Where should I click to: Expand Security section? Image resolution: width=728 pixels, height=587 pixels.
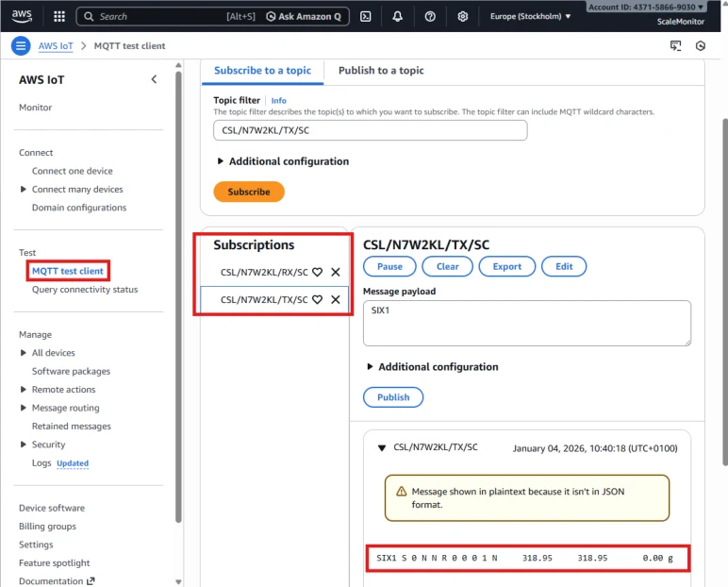pyautogui.click(x=23, y=444)
